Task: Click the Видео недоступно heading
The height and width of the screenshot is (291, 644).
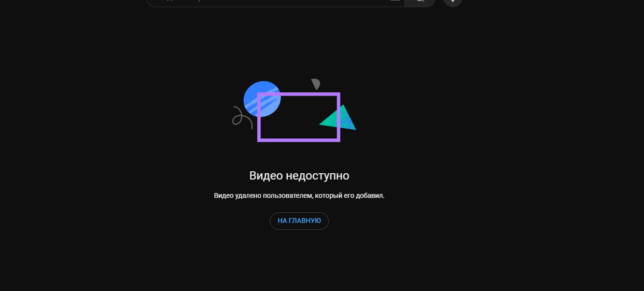Action: (299, 176)
